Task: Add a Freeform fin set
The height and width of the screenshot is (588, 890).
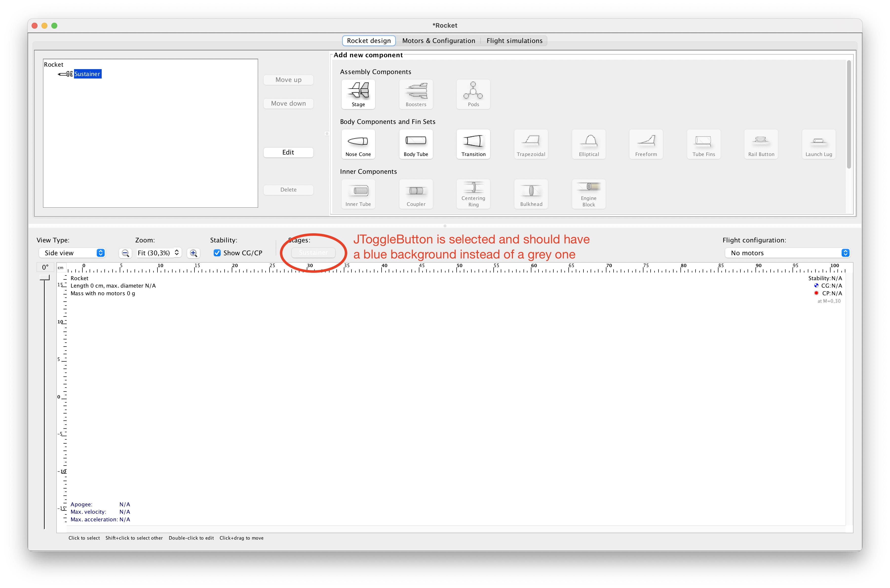Action: [x=646, y=144]
